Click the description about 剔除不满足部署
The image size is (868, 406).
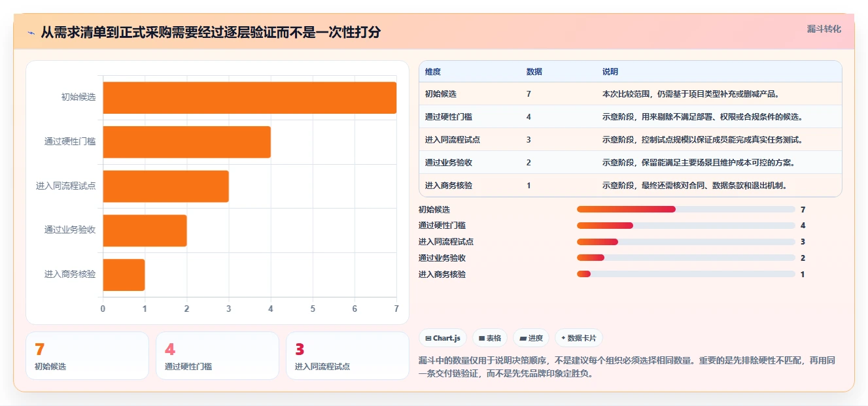703,117
